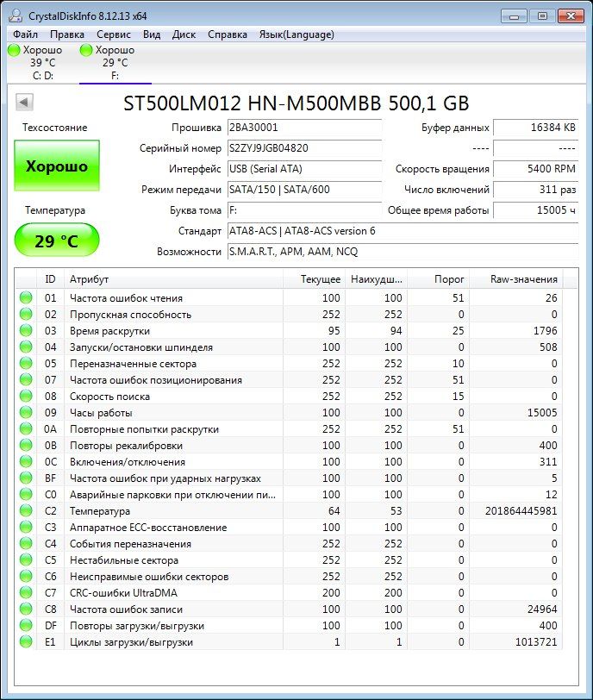Select the row CRC-ошибки UltraDMA

[289, 593]
